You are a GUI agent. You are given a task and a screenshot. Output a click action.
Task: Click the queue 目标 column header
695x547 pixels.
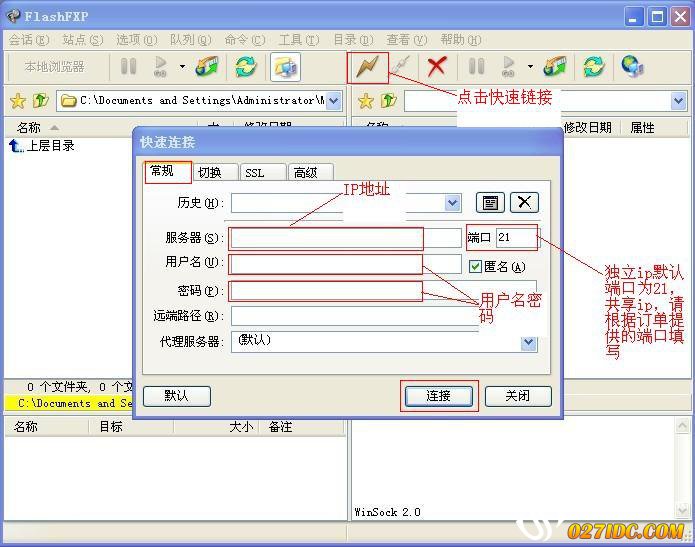coord(131,427)
